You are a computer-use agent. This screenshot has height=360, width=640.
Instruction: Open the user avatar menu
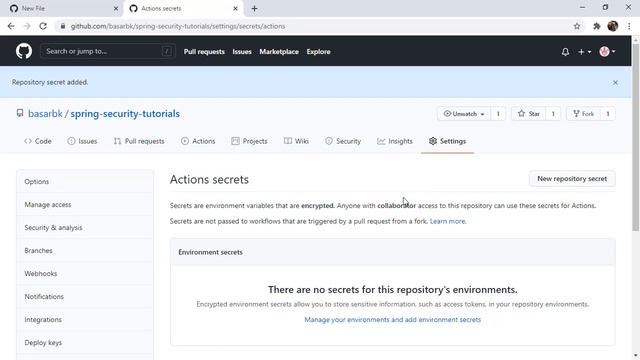pos(607,51)
